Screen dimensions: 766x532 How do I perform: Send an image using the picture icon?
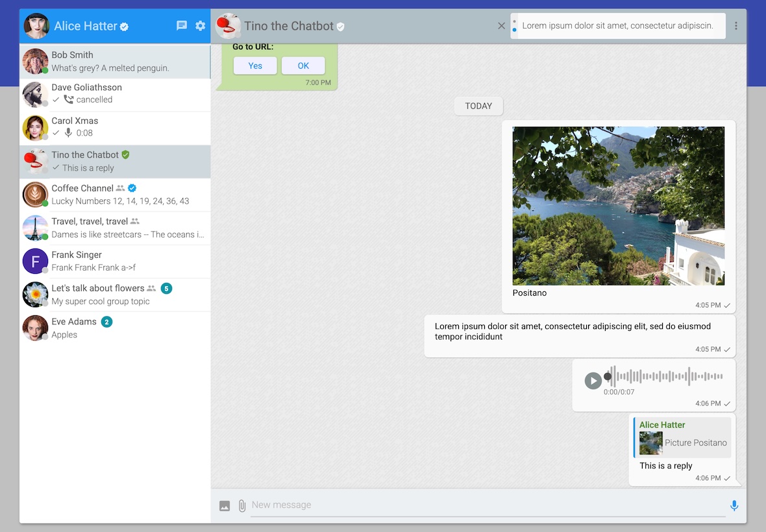coord(224,505)
